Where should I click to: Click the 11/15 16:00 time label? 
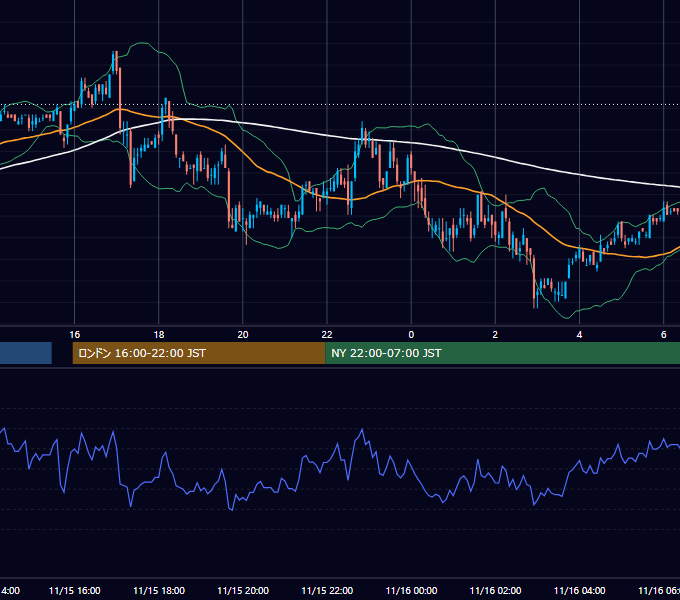click(x=75, y=590)
